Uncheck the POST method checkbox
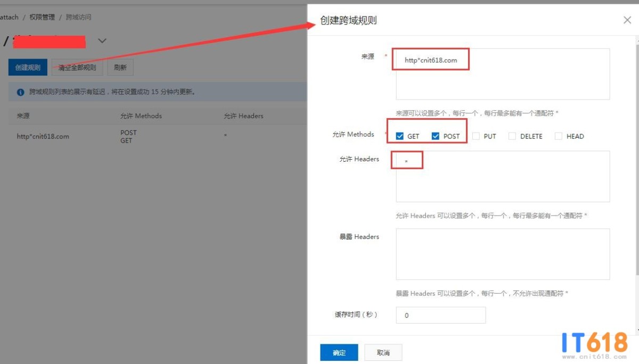Image resolution: width=639 pixels, height=364 pixels. [436, 136]
